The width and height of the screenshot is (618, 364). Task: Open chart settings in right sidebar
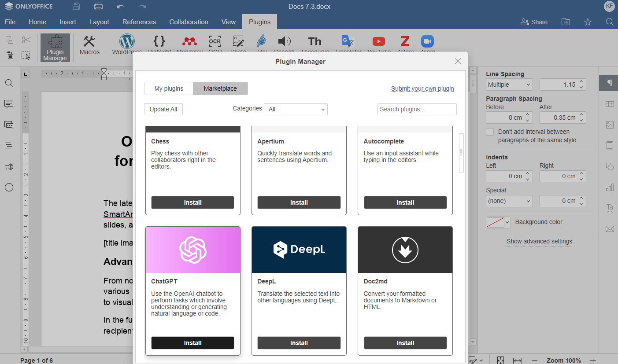pos(610,187)
